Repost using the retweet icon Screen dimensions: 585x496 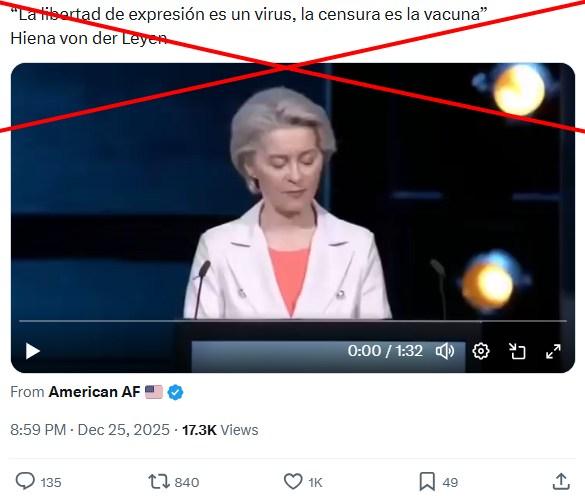159,481
